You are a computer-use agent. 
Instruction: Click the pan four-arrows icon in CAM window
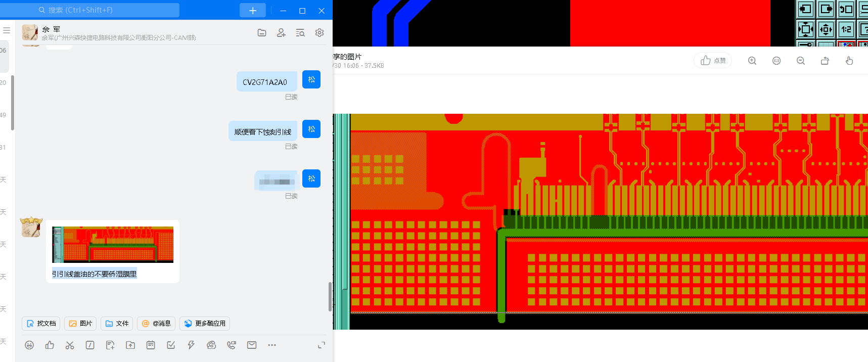[x=826, y=29]
